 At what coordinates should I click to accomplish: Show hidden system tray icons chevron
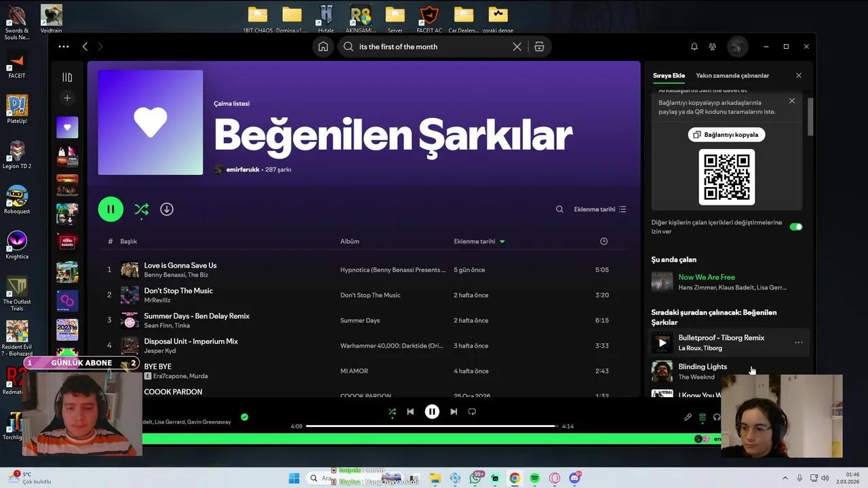[785, 479]
